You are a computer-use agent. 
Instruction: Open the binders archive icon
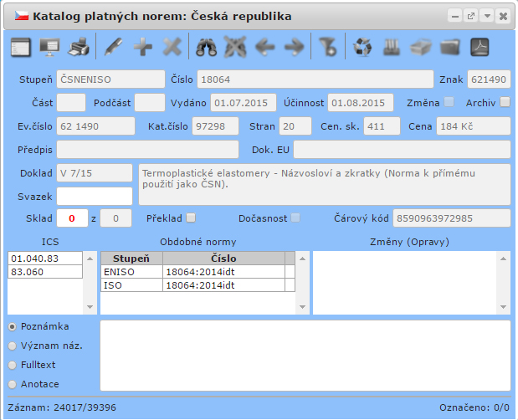click(x=392, y=47)
